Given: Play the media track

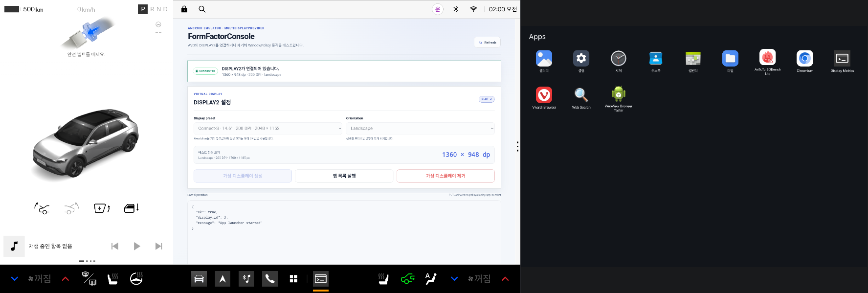Looking at the screenshot, I should (137, 246).
